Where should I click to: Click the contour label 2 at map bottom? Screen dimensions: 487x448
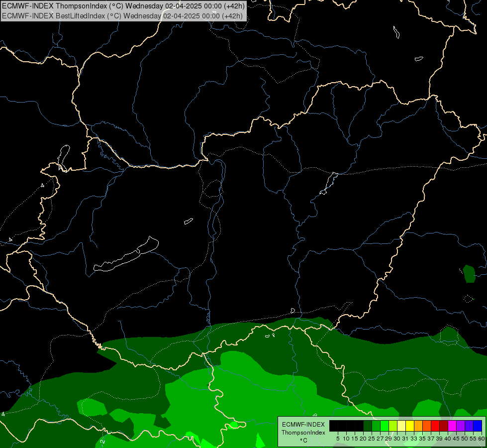point(103,442)
